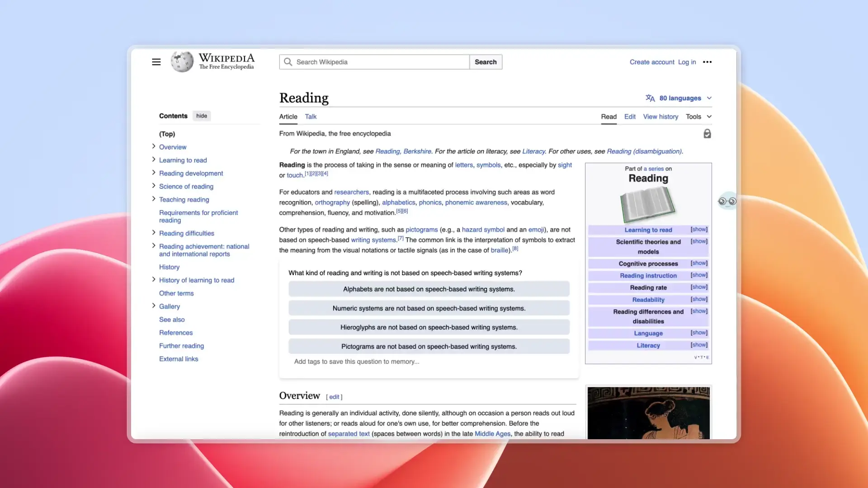868x488 pixels.
Task: Expand History of learning to read section
Action: (154, 280)
